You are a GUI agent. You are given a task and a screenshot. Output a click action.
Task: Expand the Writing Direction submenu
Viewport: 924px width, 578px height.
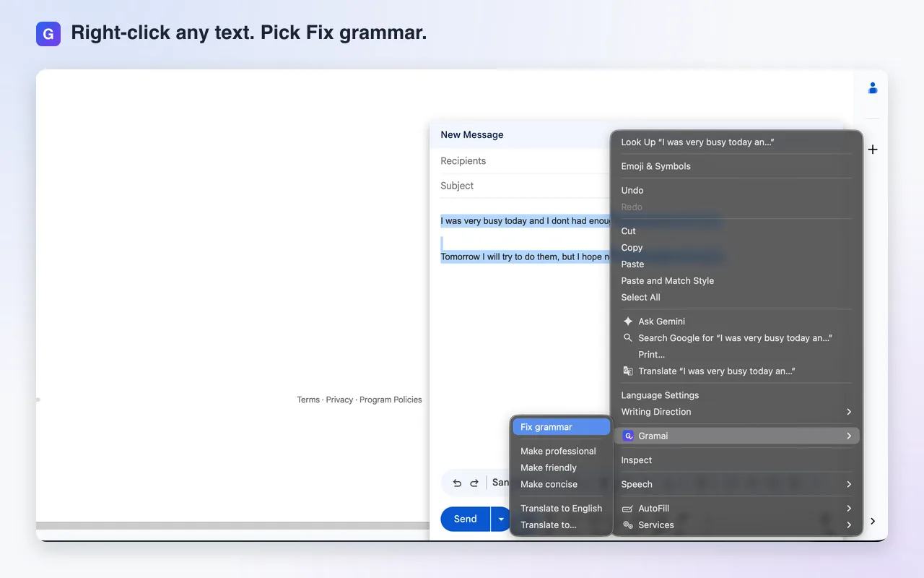[849, 412]
